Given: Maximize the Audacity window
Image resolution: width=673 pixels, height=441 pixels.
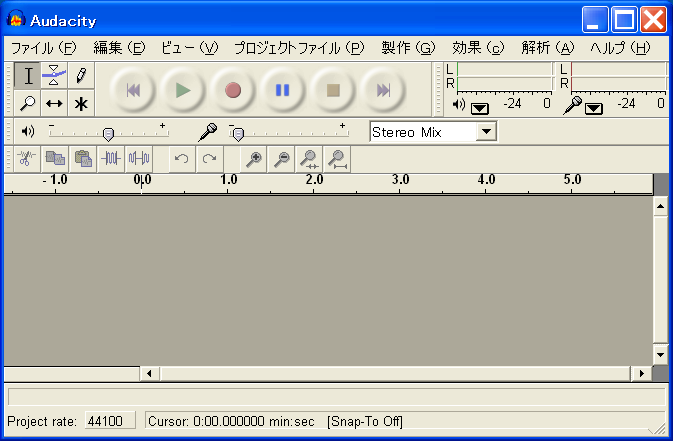Looking at the screenshot, I should 624,19.
